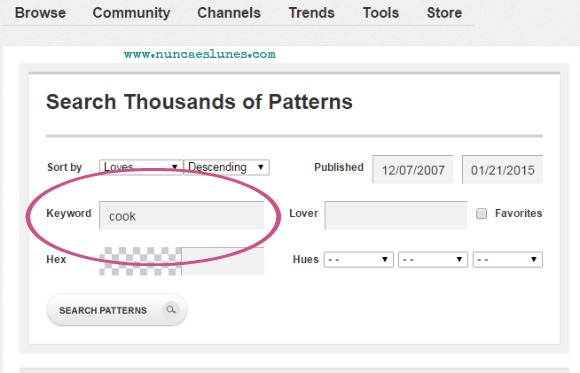Click the Published end date 01/21/2015 field
The width and height of the screenshot is (580, 373).
[x=502, y=170]
